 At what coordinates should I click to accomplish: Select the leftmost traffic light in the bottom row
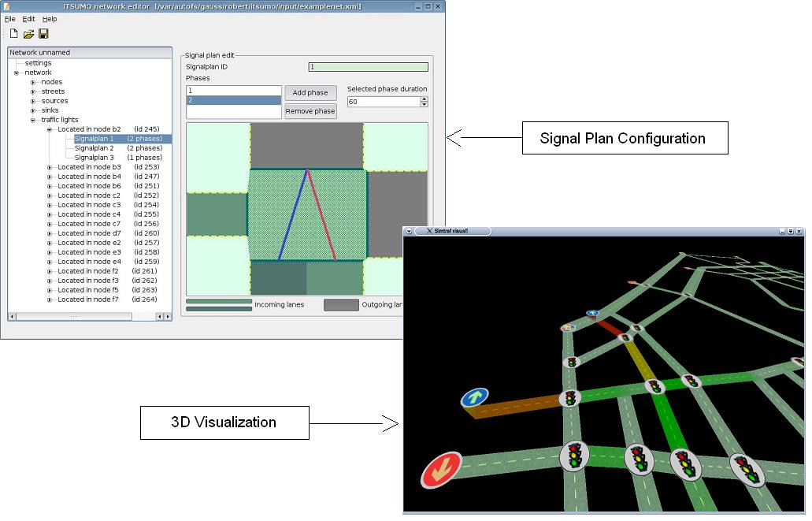575,456
